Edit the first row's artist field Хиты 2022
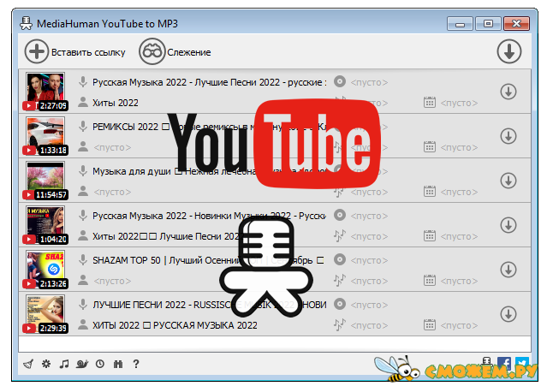This screenshot has width=547, height=392. [x=116, y=103]
